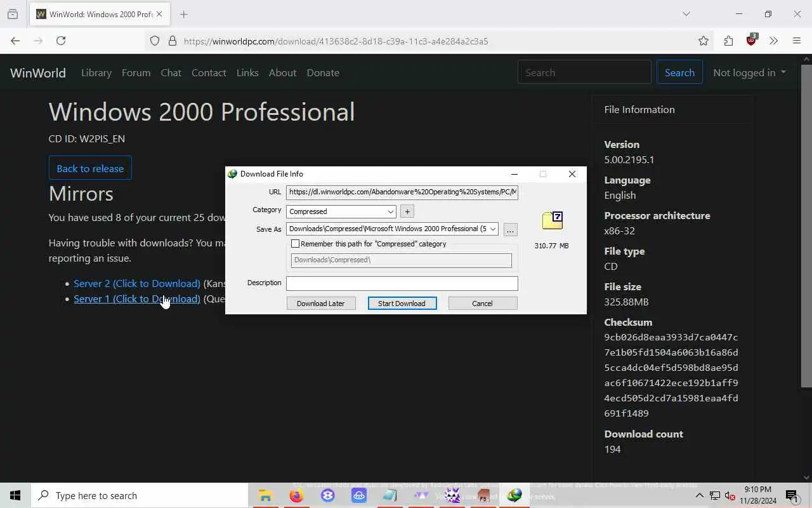Open File Explorer from taskbar
This screenshot has height=508, width=812.
click(x=265, y=495)
